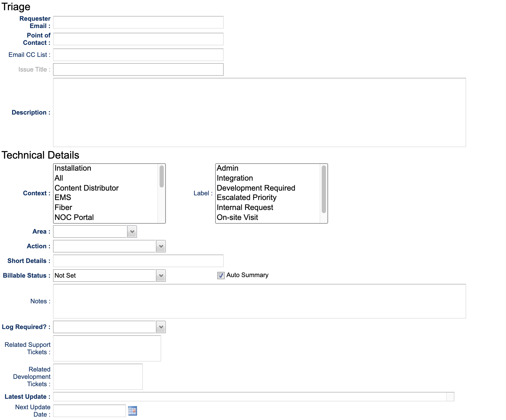Click the Latest Update field
The height and width of the screenshot is (420, 506).
click(249, 397)
